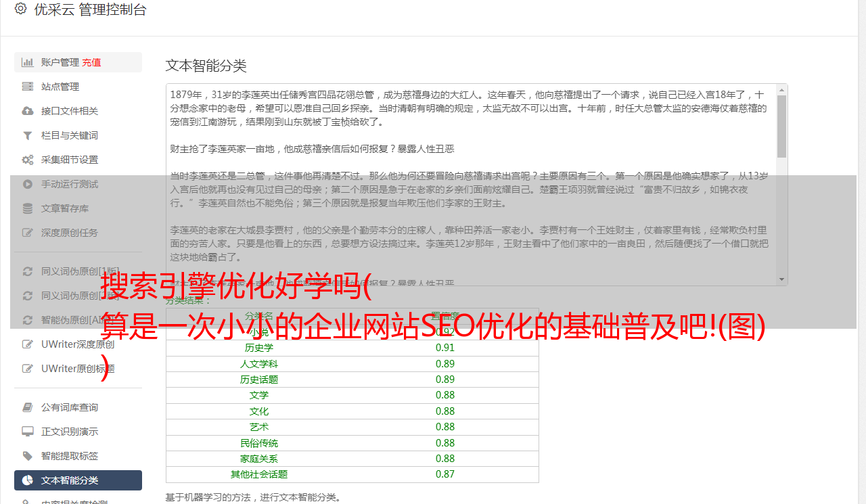Click the 栏目与关键词 filter icon
This screenshot has width=866, height=504.
pos(27,135)
